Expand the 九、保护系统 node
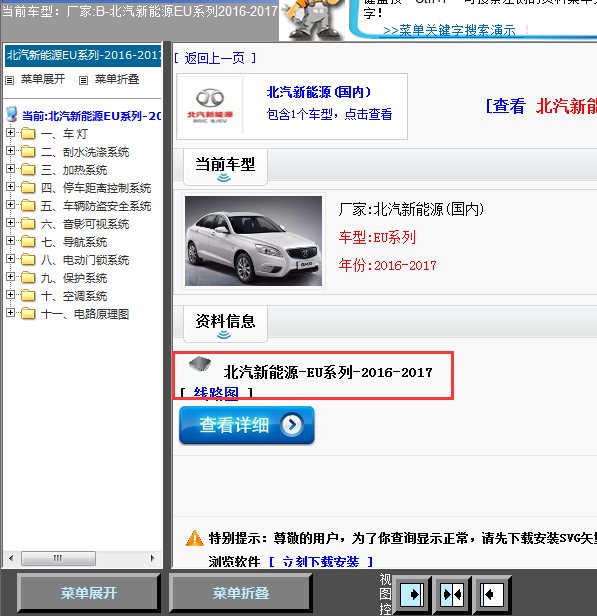597x616 pixels. coord(11,277)
